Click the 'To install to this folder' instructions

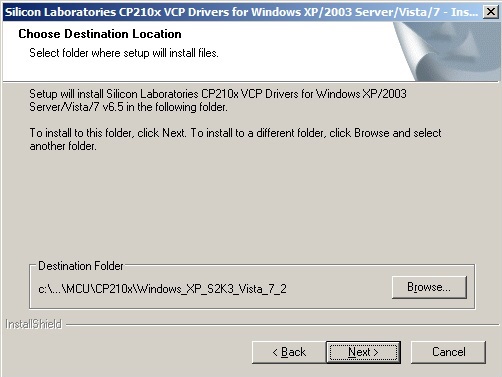(x=235, y=139)
